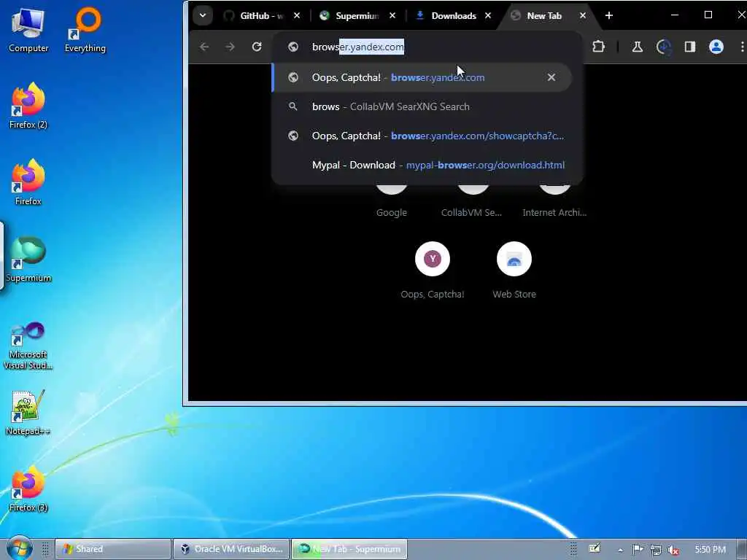The height and width of the screenshot is (560, 747).
Task: Select the Supermium desktop icon
Action: tap(28, 259)
